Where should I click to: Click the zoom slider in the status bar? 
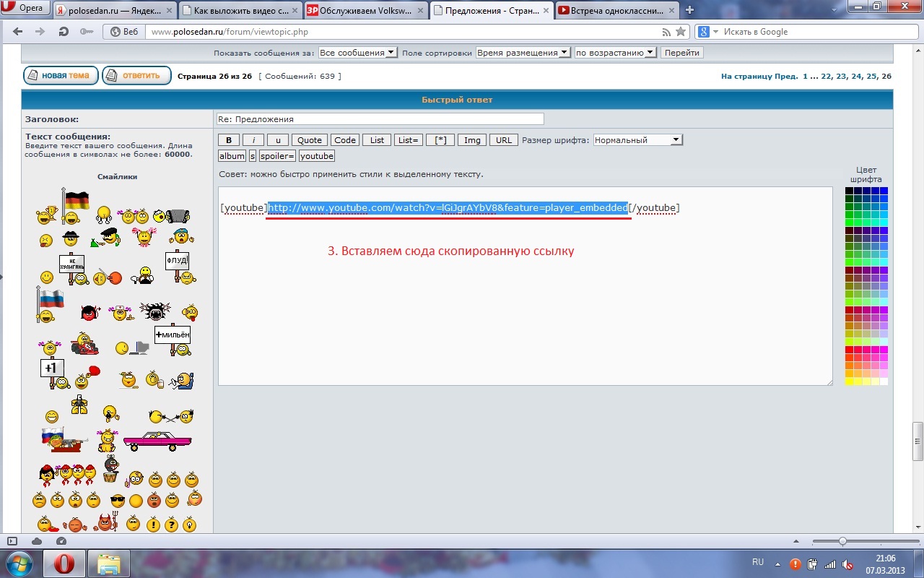[842, 541]
